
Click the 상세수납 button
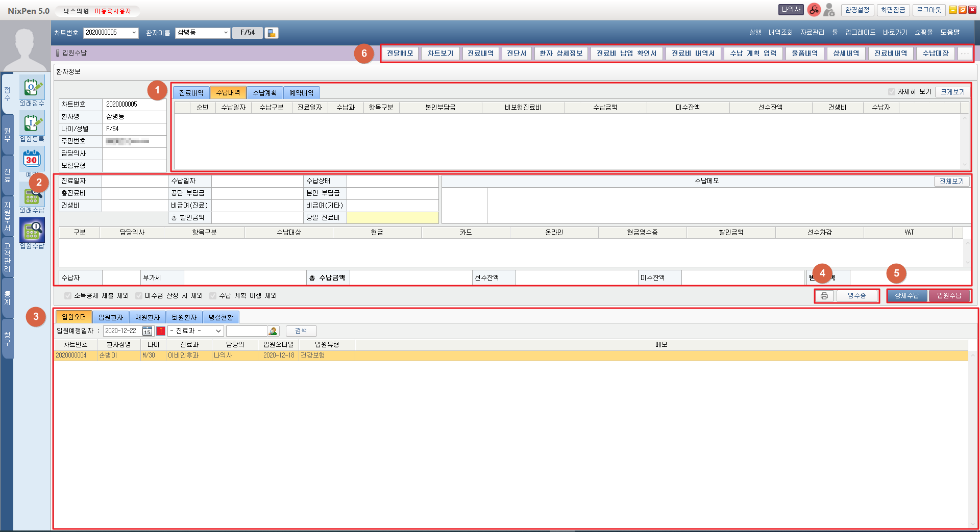point(907,296)
